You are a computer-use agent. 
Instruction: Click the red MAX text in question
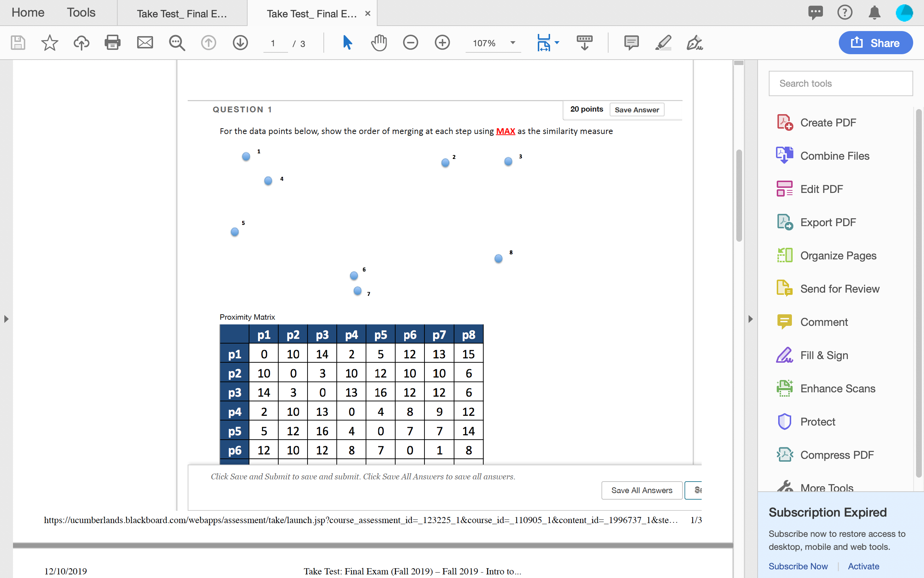coord(505,131)
